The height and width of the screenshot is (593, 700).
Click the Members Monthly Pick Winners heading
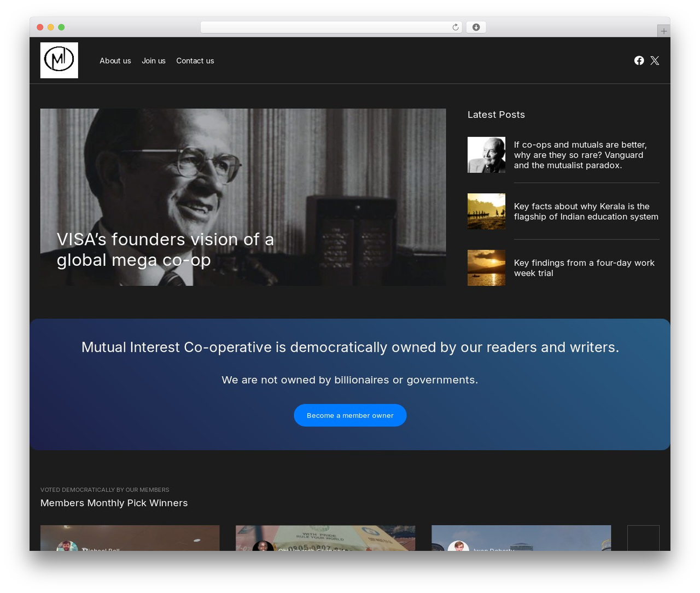point(114,503)
